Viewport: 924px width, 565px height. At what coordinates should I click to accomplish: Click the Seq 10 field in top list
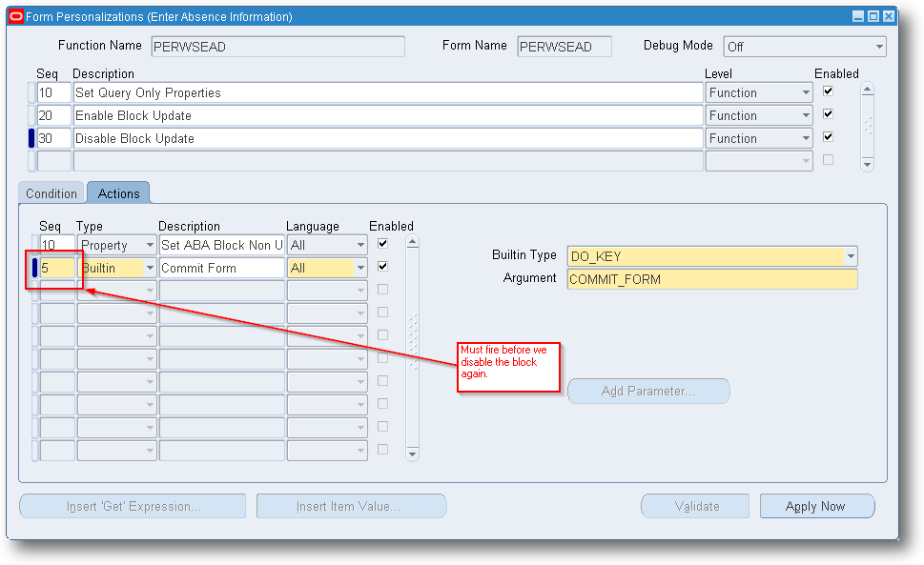point(53,93)
